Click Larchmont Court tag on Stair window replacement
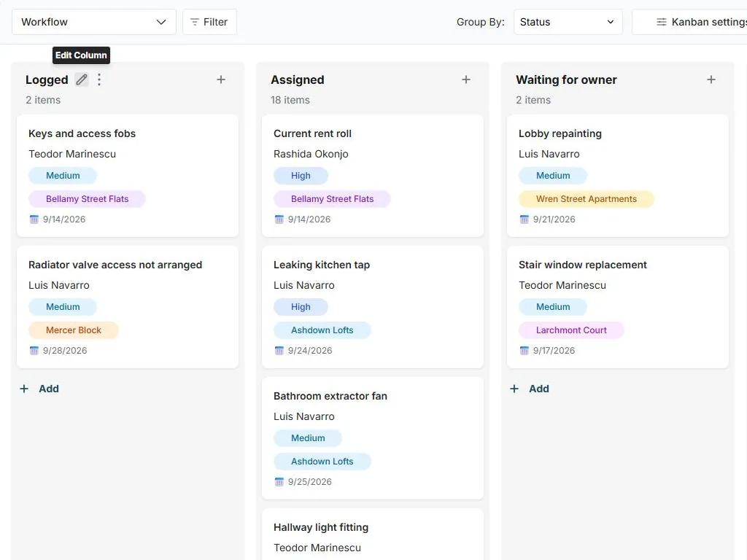The image size is (747, 560). pos(571,330)
